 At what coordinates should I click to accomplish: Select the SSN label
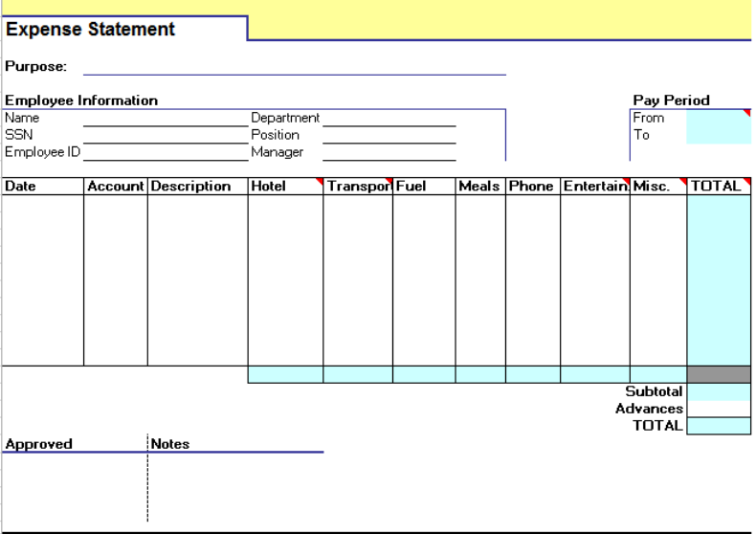pyautogui.click(x=19, y=135)
